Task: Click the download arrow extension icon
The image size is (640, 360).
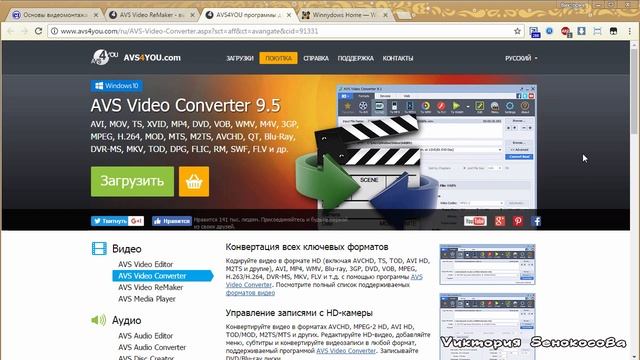Action: pos(581,31)
